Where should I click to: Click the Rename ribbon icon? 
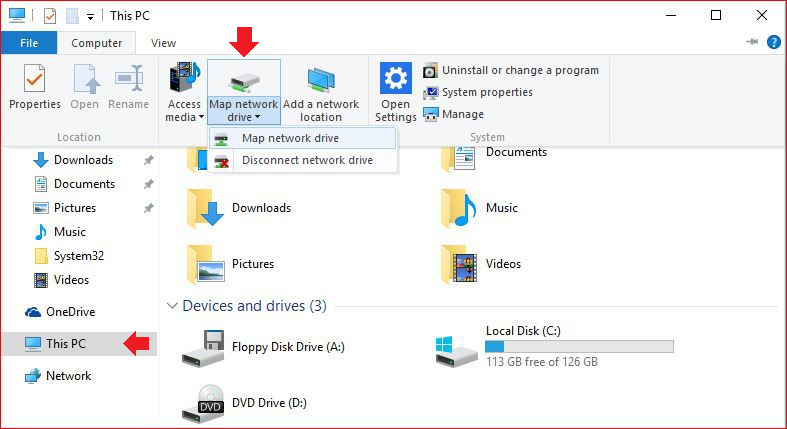click(129, 79)
